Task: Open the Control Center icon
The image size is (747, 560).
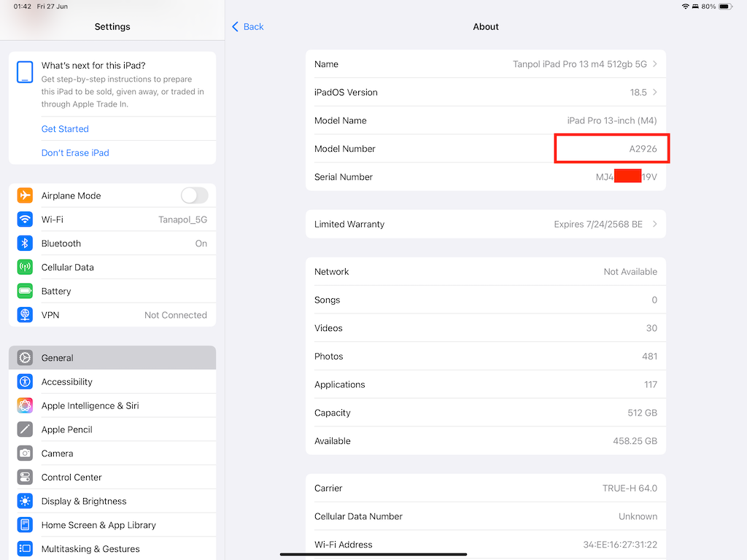Action: [x=25, y=477]
